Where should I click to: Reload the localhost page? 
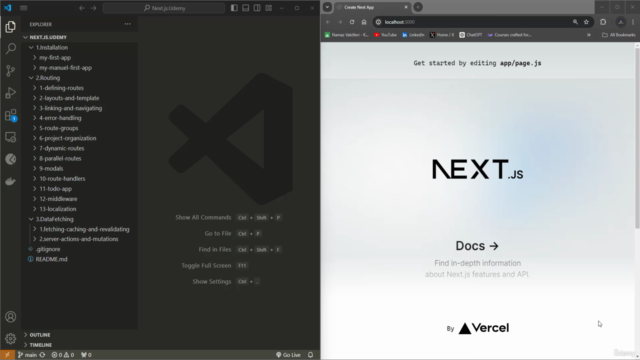(352, 22)
